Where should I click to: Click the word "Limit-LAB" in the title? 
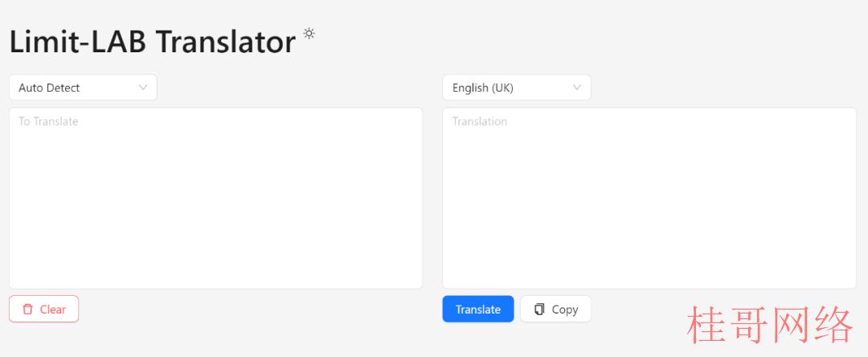tap(78, 42)
